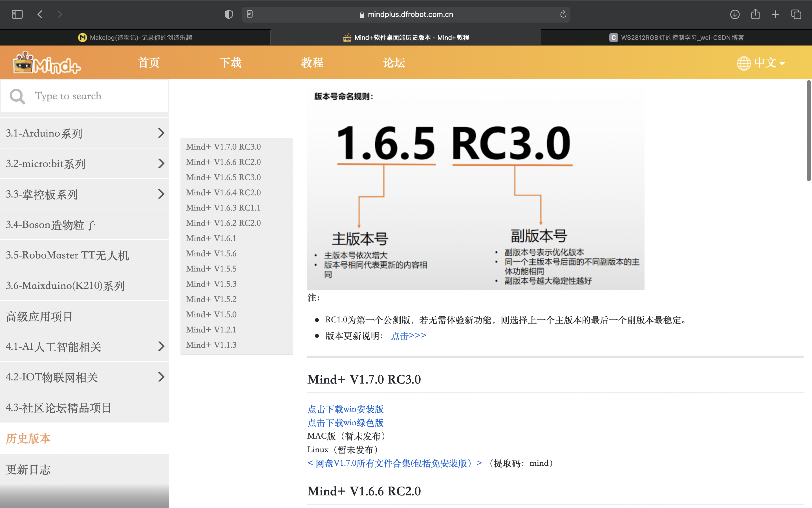Screen dimensions: 812x508
Task: Open 3.5-RoboMaster TT无人机 in sidebar
Action: (x=85, y=255)
